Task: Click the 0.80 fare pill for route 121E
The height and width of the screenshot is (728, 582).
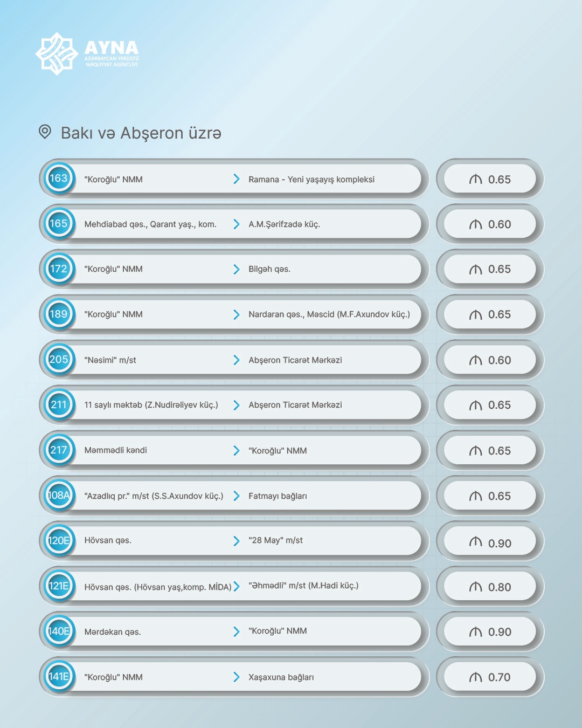Action: pos(490,587)
